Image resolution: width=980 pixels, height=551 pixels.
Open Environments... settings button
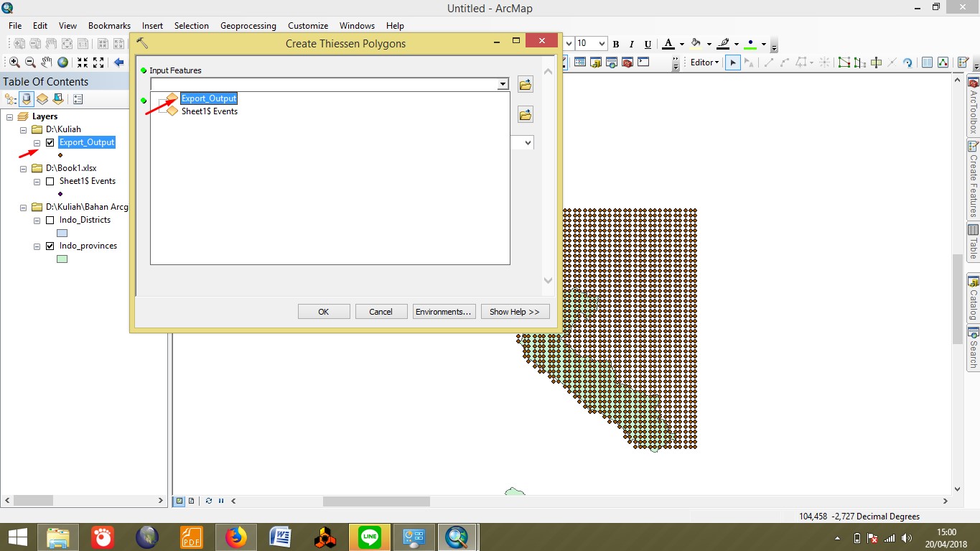click(x=444, y=312)
